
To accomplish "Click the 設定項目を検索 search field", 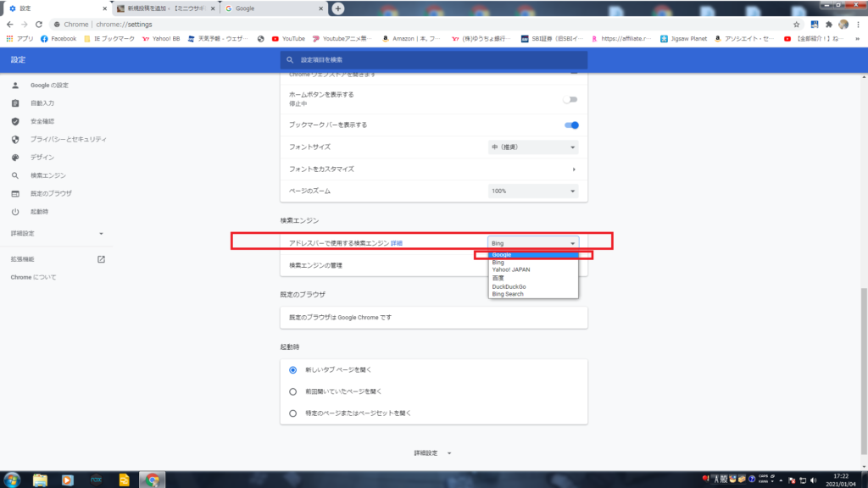I will (x=432, y=60).
